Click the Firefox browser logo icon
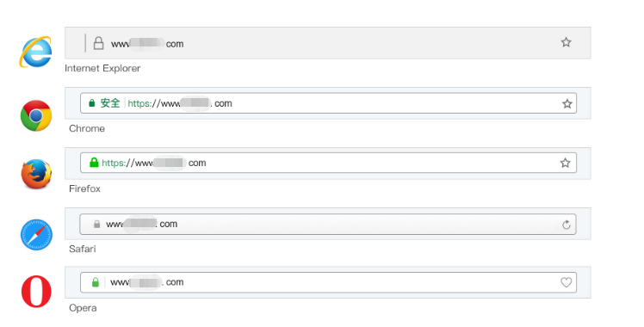 tap(36, 174)
